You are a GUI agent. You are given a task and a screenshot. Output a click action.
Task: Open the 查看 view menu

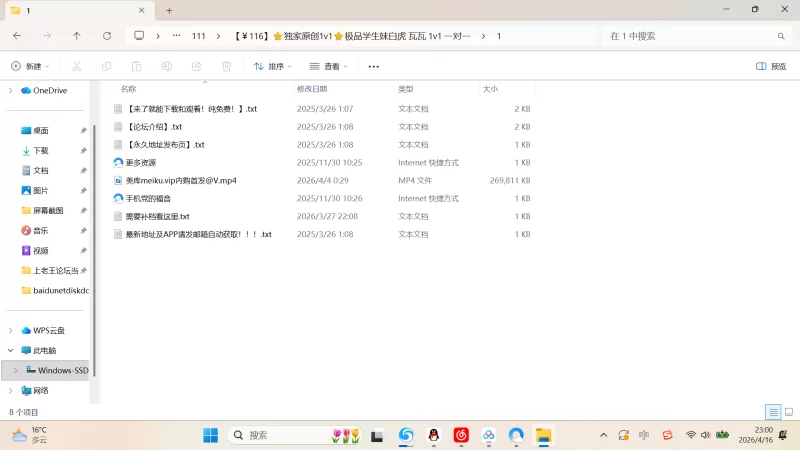[329, 66]
